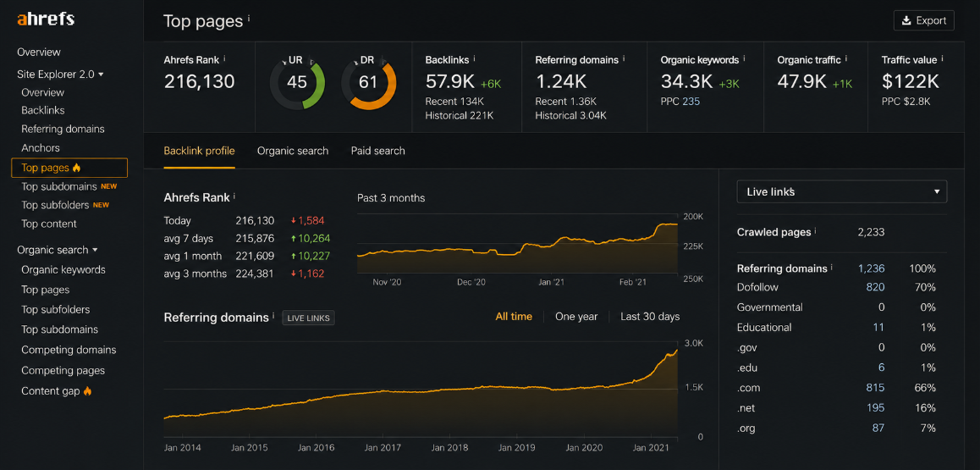Click the Traffic value $122K
Viewport: 980px width, 470px height.
[910, 81]
